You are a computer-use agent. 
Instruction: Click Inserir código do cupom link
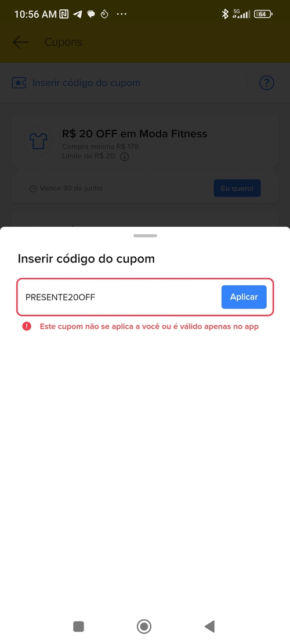coord(86,83)
